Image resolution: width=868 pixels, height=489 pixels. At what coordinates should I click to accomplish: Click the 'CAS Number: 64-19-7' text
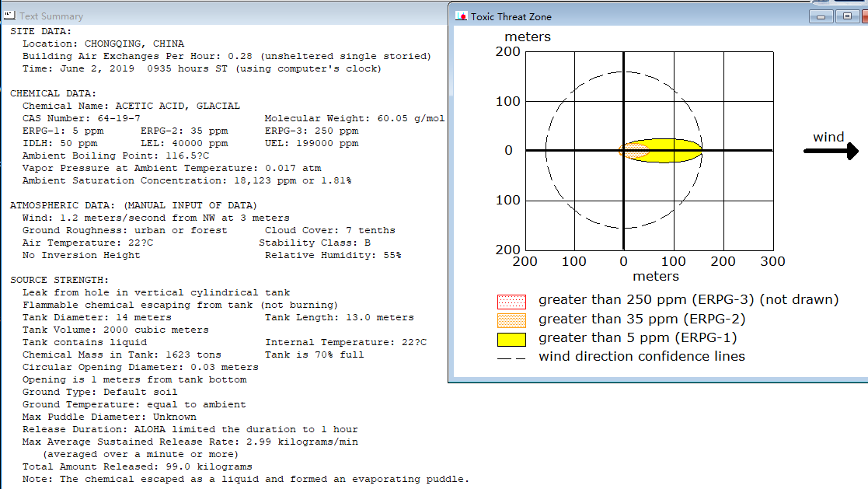click(82, 118)
